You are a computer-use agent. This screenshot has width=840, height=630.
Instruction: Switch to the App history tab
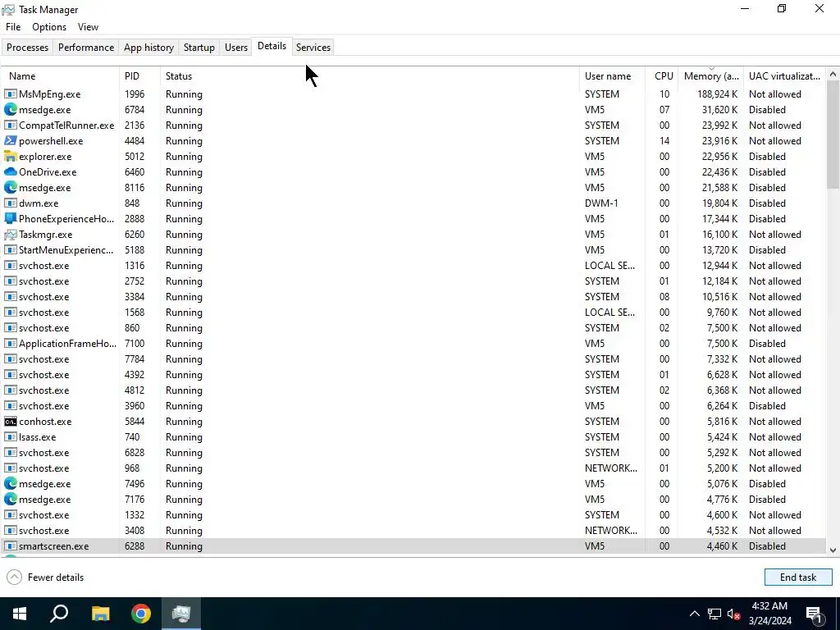(x=148, y=47)
